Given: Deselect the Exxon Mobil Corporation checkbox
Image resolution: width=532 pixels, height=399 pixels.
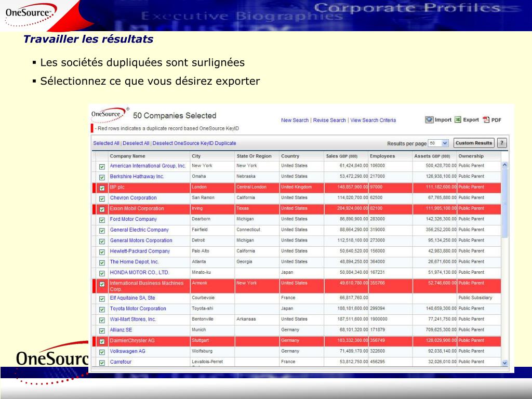Looking at the screenshot, I should (x=102, y=209).
